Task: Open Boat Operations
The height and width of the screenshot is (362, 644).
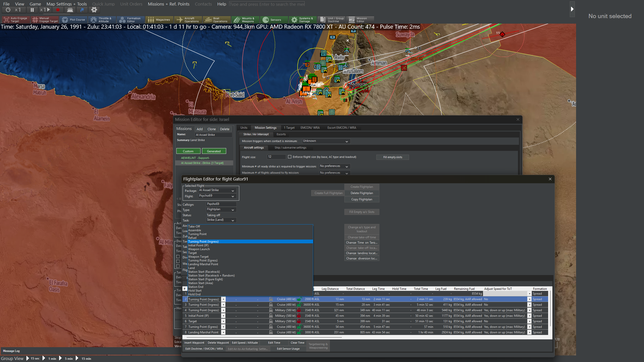Action: (x=217, y=20)
